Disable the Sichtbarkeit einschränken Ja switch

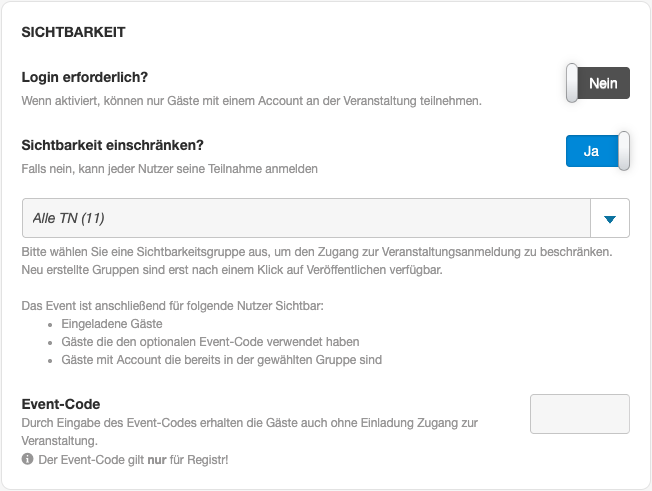pyautogui.click(x=592, y=151)
